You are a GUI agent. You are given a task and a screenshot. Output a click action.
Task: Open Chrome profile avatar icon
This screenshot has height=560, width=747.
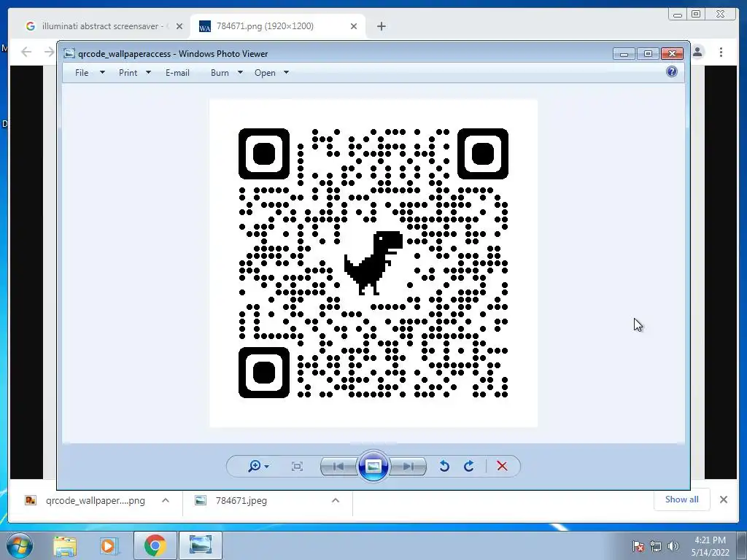click(x=697, y=52)
